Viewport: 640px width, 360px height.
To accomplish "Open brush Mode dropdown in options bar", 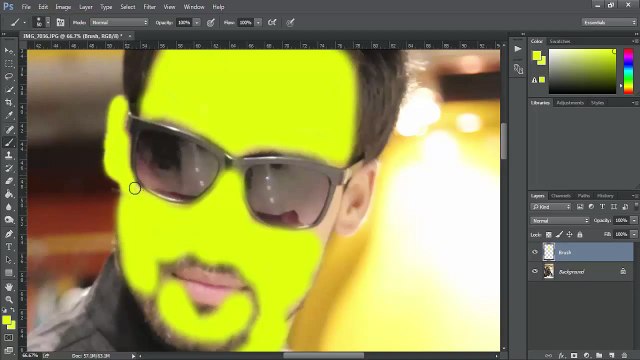I will (x=119, y=22).
